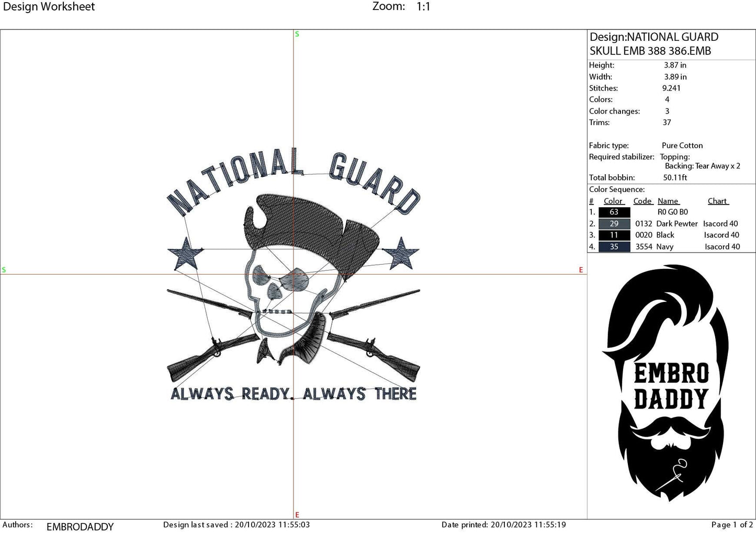Click Black color swatch 11

614,235
